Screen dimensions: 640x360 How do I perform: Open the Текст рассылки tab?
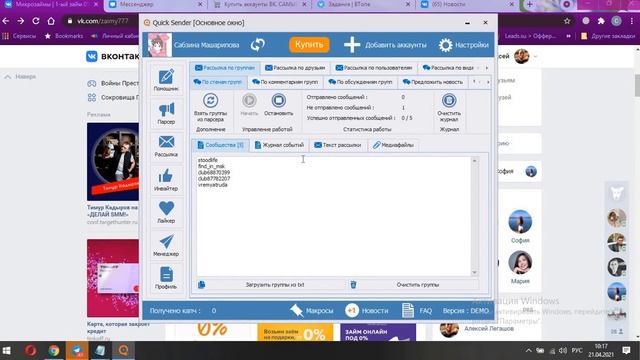pyautogui.click(x=338, y=145)
